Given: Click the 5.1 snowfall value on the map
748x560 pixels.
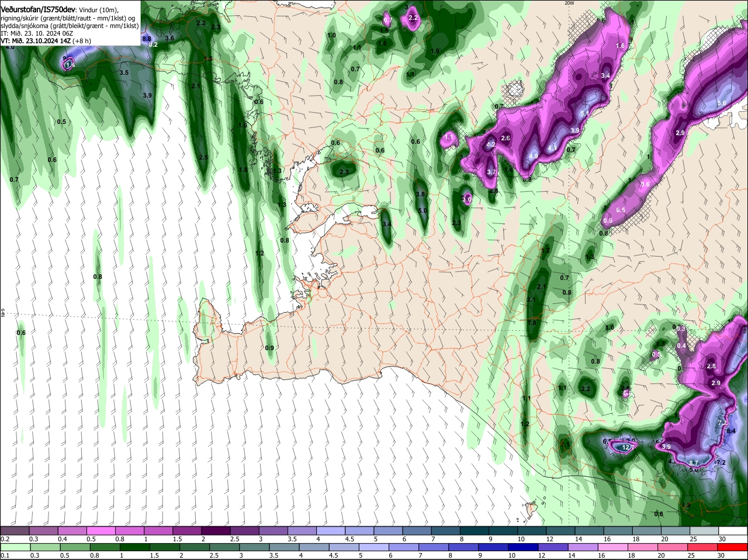Looking at the screenshot, I should pyautogui.click(x=586, y=113).
